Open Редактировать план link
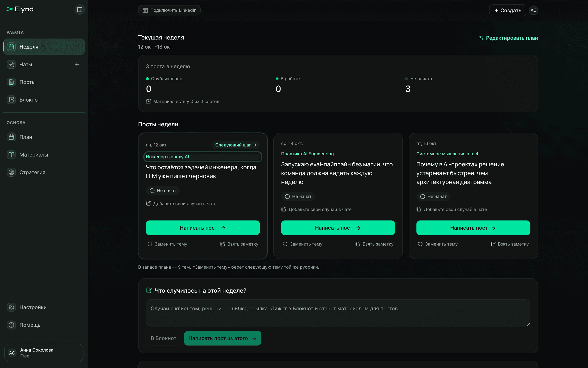 (x=509, y=38)
